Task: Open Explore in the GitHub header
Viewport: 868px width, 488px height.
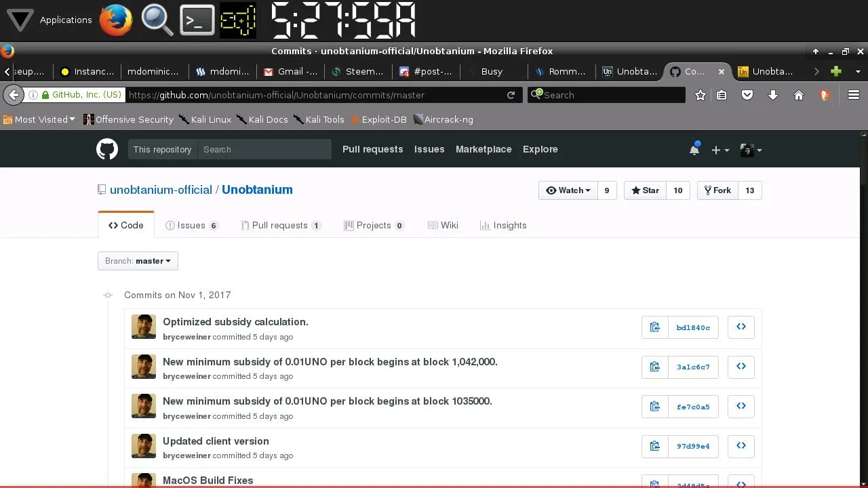Action: 540,149
